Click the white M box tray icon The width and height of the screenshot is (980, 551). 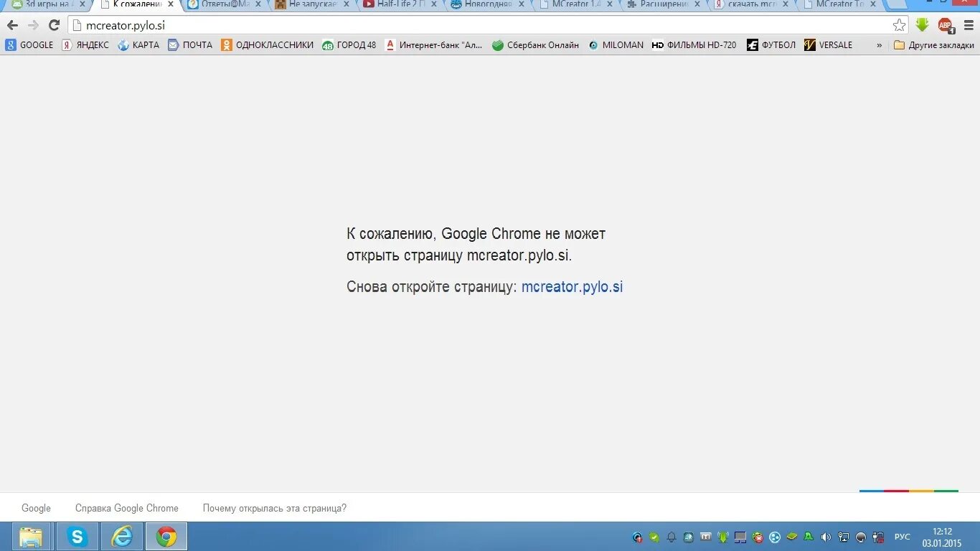tap(706, 537)
